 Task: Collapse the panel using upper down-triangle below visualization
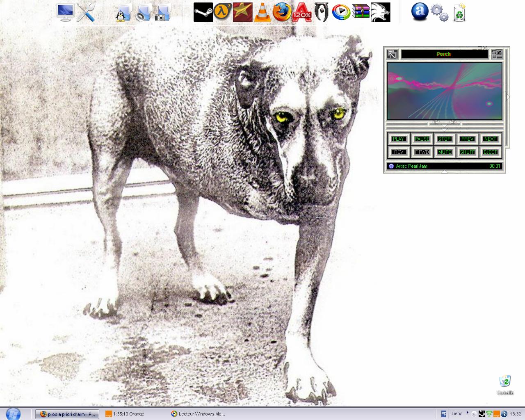(x=444, y=125)
